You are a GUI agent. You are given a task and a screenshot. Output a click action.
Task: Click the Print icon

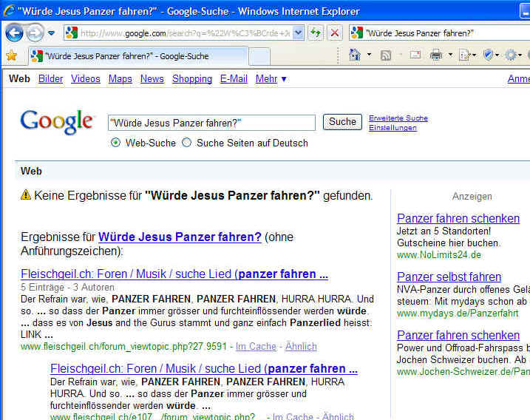tap(435, 55)
